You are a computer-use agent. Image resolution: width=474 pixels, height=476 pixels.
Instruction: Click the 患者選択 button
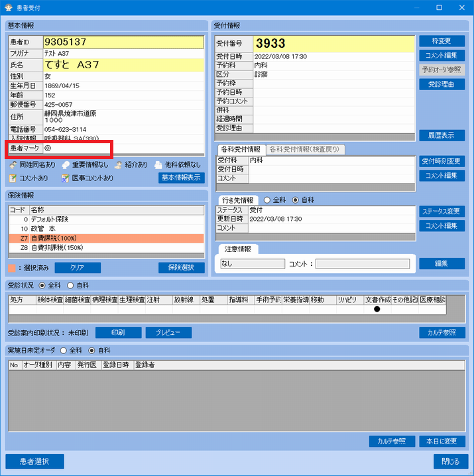[34, 461]
